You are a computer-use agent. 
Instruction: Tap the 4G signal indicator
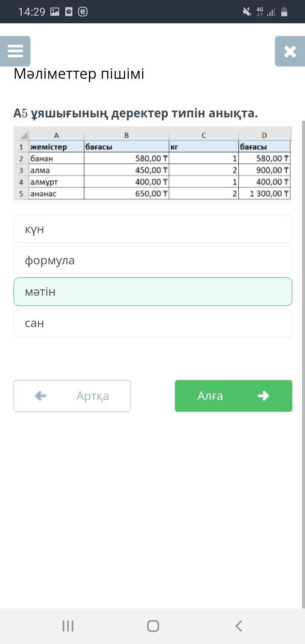click(x=260, y=12)
